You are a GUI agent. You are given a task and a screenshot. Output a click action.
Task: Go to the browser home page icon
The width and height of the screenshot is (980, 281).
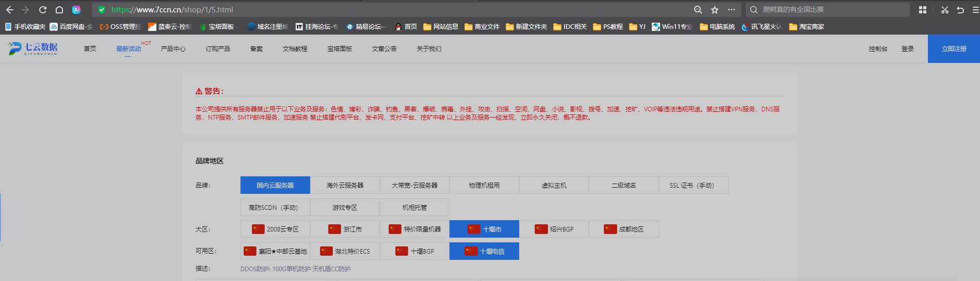(x=59, y=10)
